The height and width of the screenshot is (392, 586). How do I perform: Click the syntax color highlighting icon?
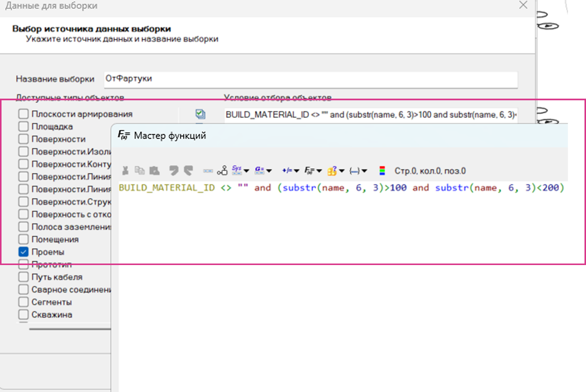(382, 171)
